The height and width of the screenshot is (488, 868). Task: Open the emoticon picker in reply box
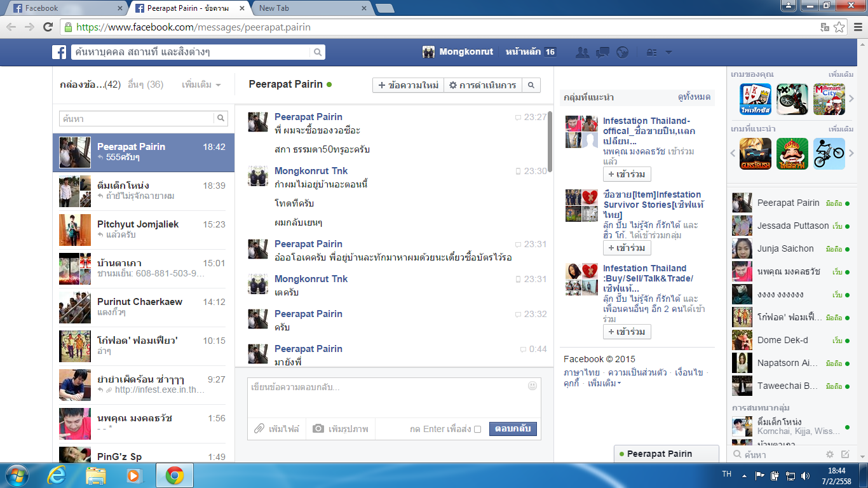[x=532, y=386]
